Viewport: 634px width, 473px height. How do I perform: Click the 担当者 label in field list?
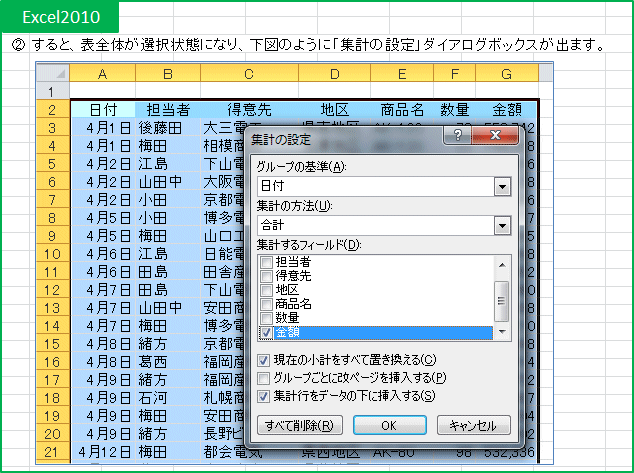pos(293,262)
